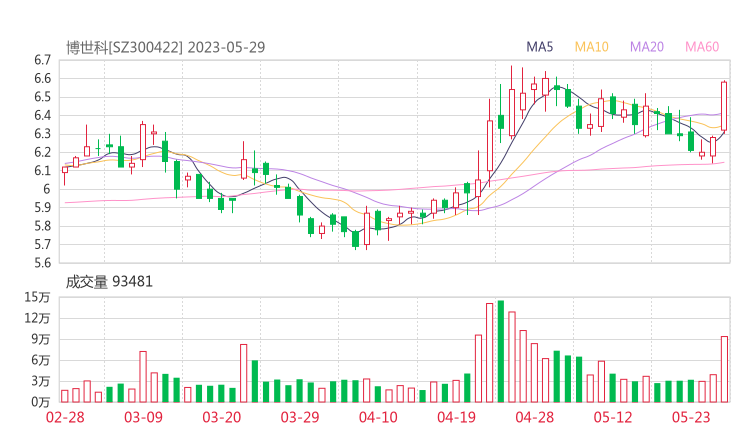Click the 04-10 date axis label

[378, 417]
